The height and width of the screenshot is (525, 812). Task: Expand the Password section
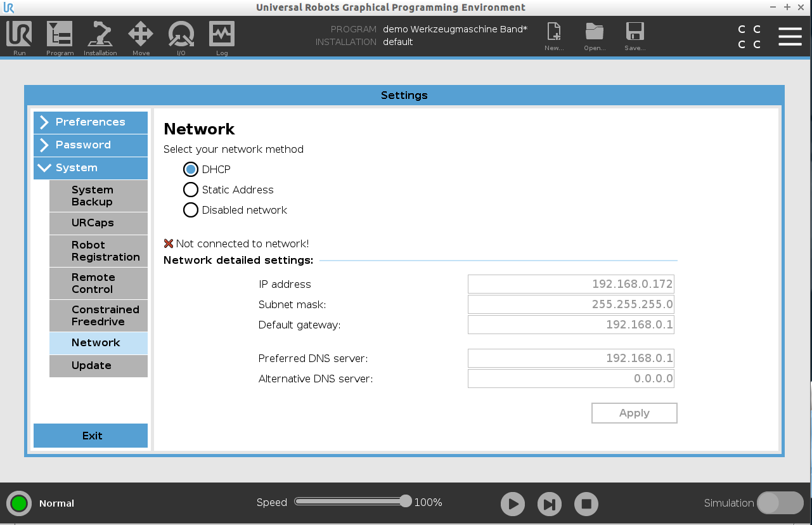[91, 145]
